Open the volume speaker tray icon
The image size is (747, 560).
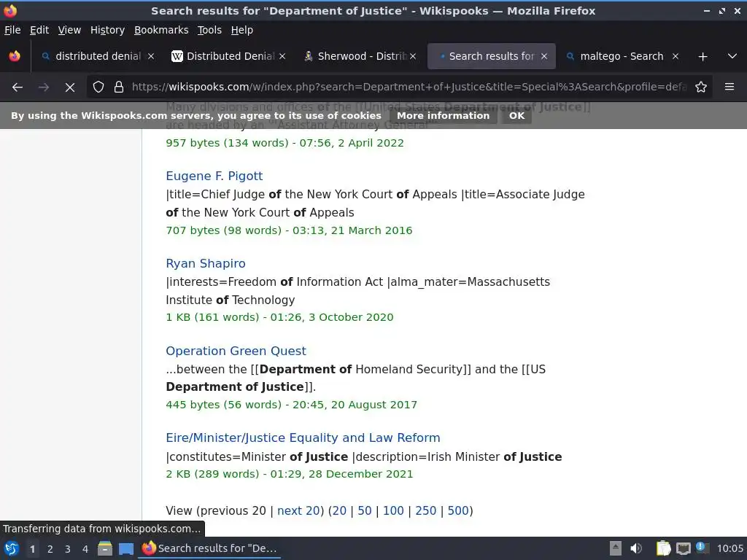[636, 548]
